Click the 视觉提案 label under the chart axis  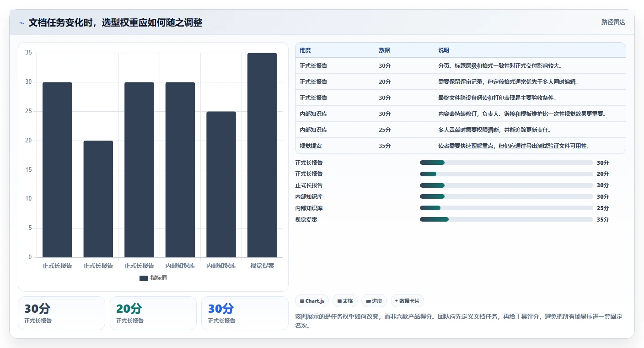(x=262, y=266)
